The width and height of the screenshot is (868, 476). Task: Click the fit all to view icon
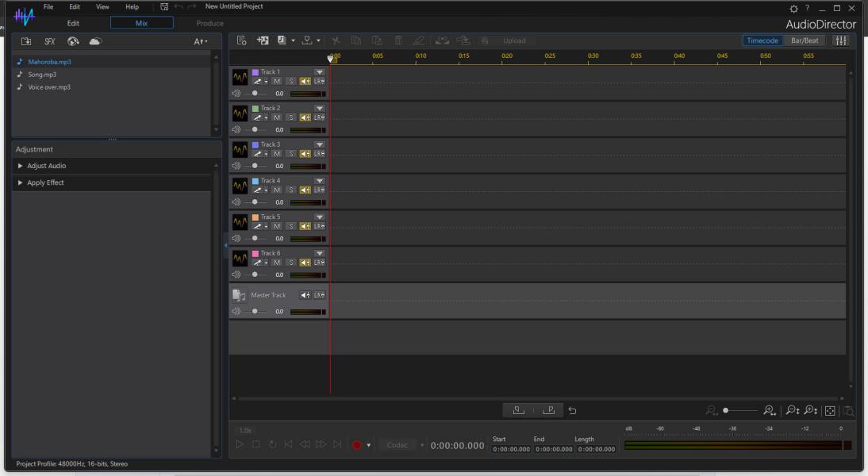[x=830, y=411]
